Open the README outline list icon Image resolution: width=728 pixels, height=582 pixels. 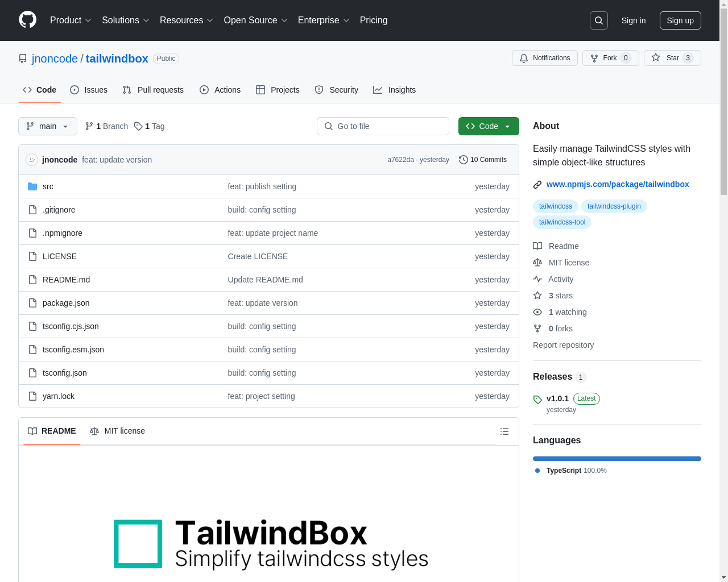(504, 431)
